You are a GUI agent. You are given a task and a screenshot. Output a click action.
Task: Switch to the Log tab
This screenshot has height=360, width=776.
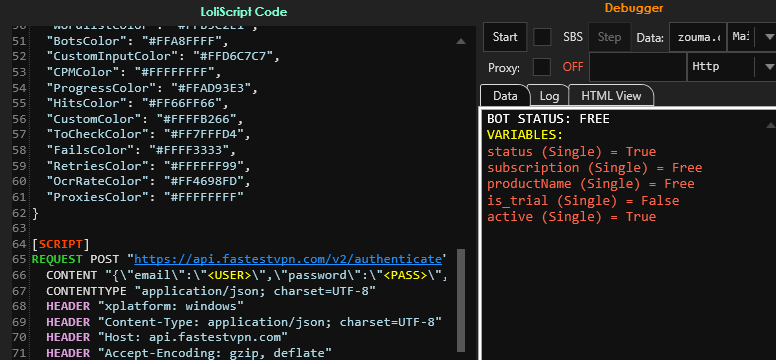[549, 96]
